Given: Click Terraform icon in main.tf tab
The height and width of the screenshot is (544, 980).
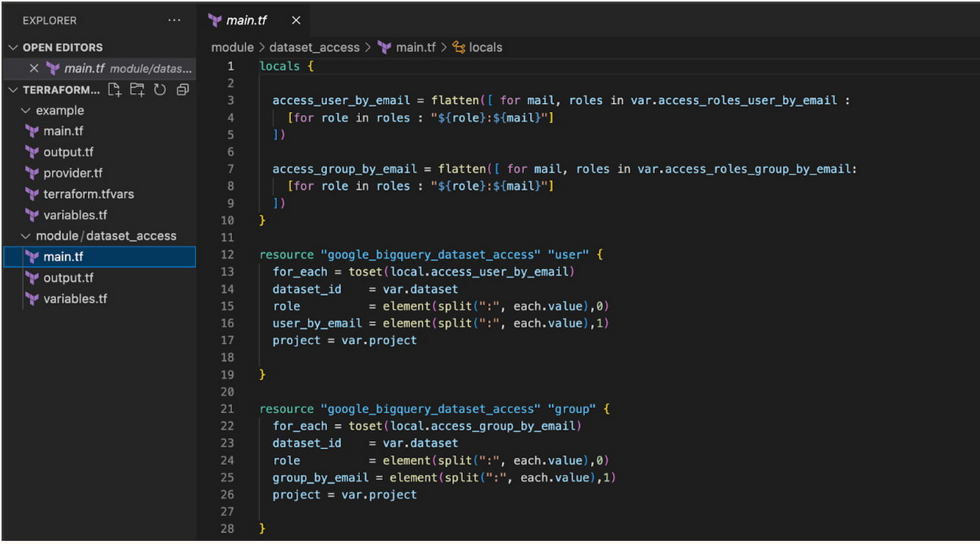Looking at the screenshot, I should 215,20.
